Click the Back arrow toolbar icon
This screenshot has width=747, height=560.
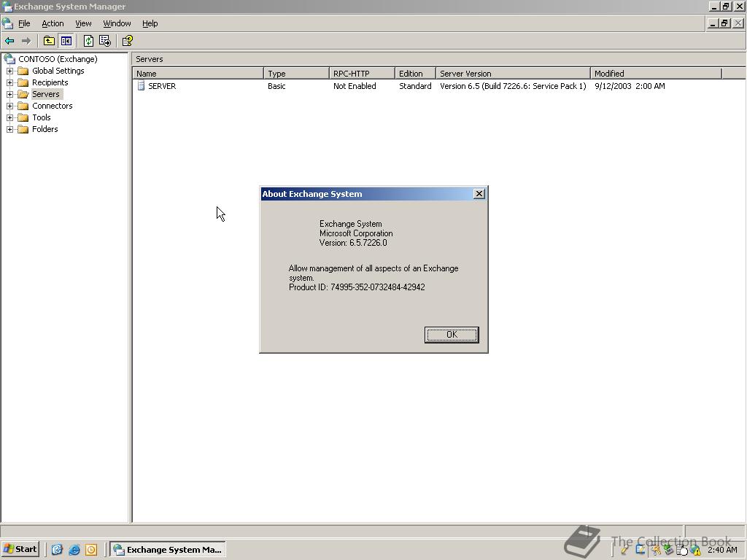(x=9, y=41)
